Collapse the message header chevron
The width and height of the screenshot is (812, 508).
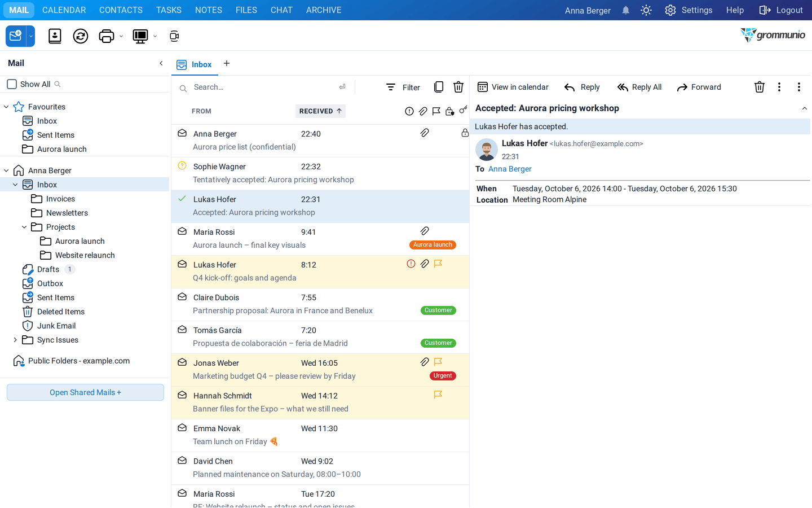point(804,108)
